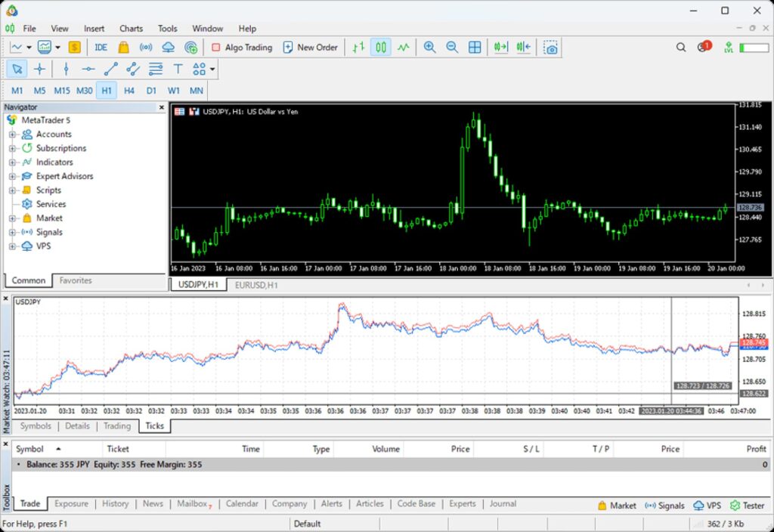
Task: Expand the Navigator Market tree node
Action: [12, 218]
